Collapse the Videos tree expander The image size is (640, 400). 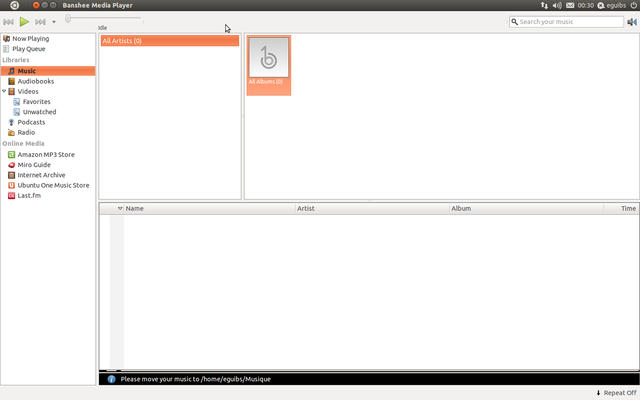4,92
